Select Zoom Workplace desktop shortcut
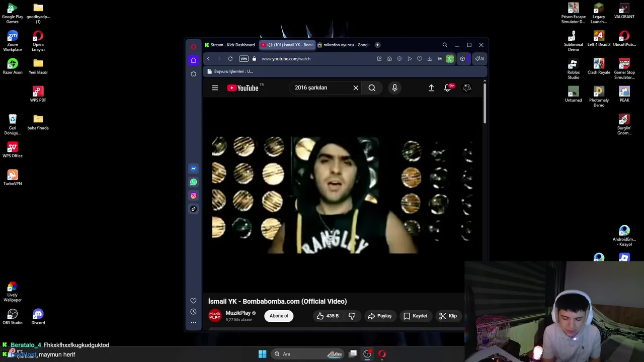The image size is (644, 362). pyautogui.click(x=13, y=42)
